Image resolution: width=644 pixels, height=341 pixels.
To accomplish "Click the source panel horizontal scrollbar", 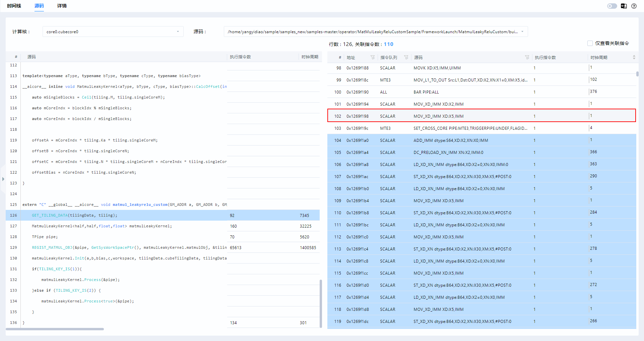I will [55, 329].
